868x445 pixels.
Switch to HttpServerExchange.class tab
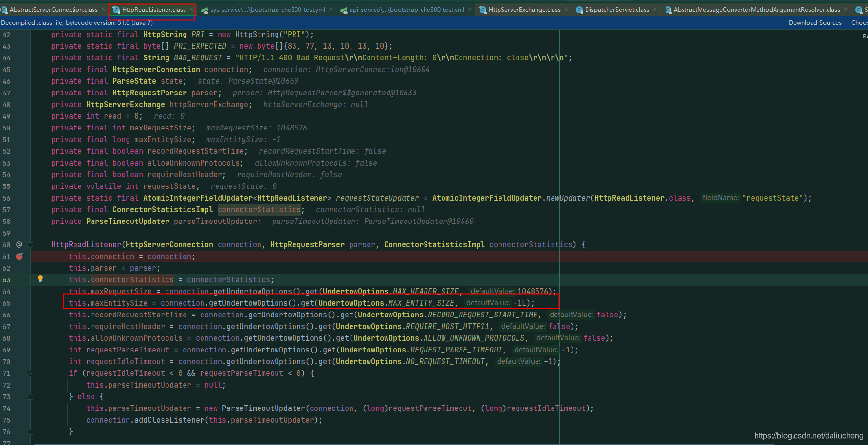coord(525,10)
